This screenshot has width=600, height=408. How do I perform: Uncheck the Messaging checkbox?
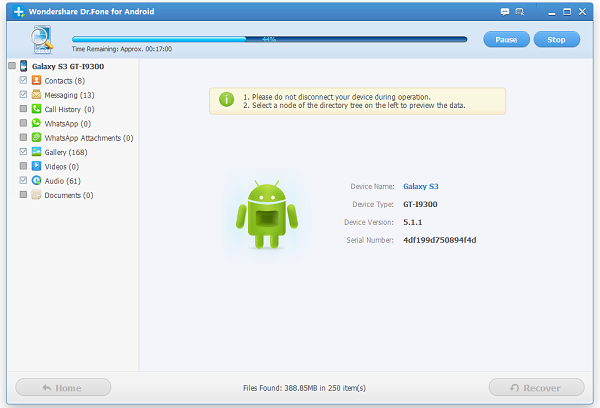coord(23,94)
